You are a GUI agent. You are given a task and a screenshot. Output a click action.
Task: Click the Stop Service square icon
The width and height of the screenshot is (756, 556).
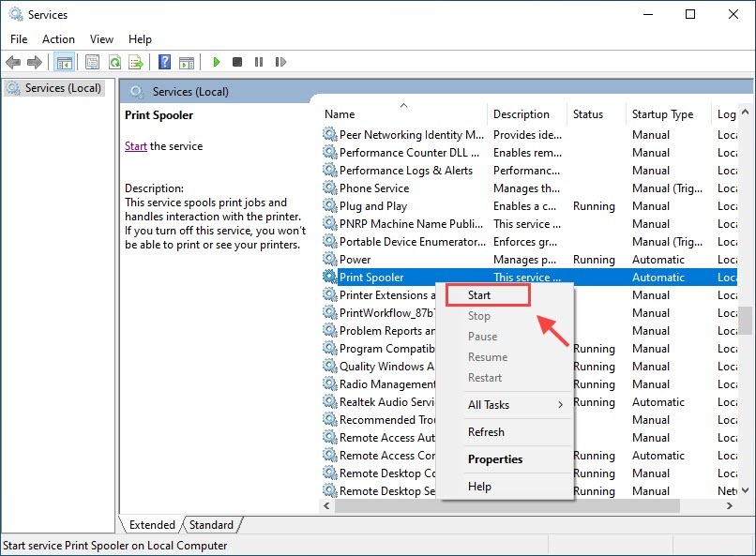click(x=237, y=62)
